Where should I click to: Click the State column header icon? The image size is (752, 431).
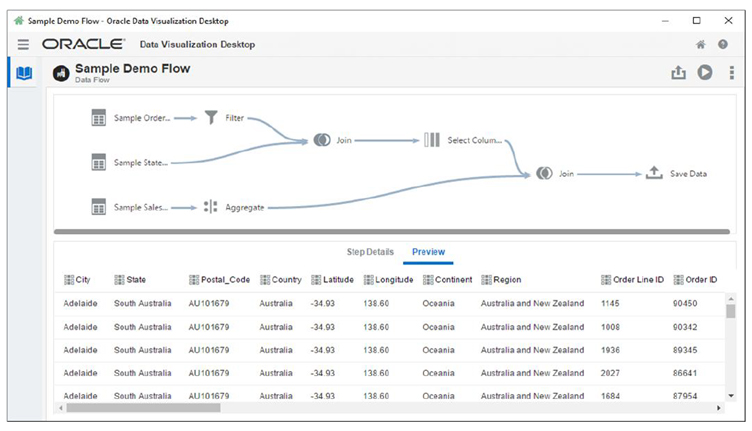click(x=119, y=280)
